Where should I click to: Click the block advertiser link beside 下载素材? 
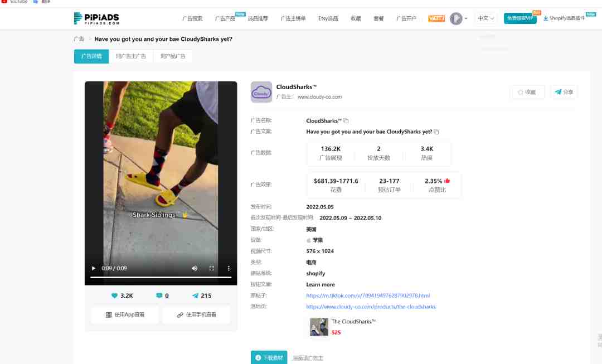point(308,358)
